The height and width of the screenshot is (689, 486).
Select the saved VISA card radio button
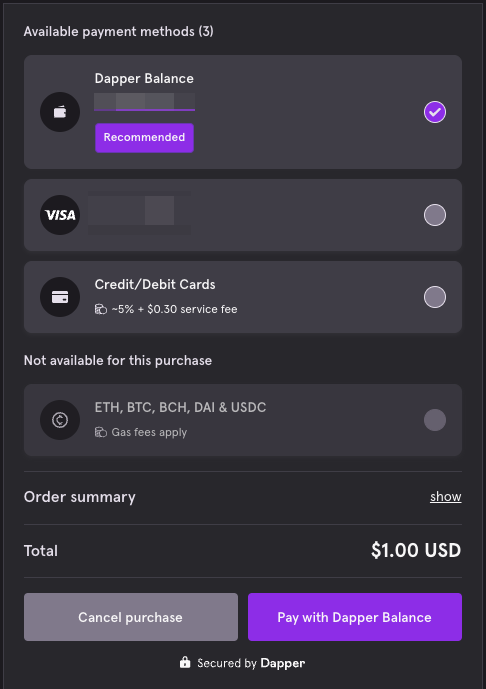[x=435, y=215]
